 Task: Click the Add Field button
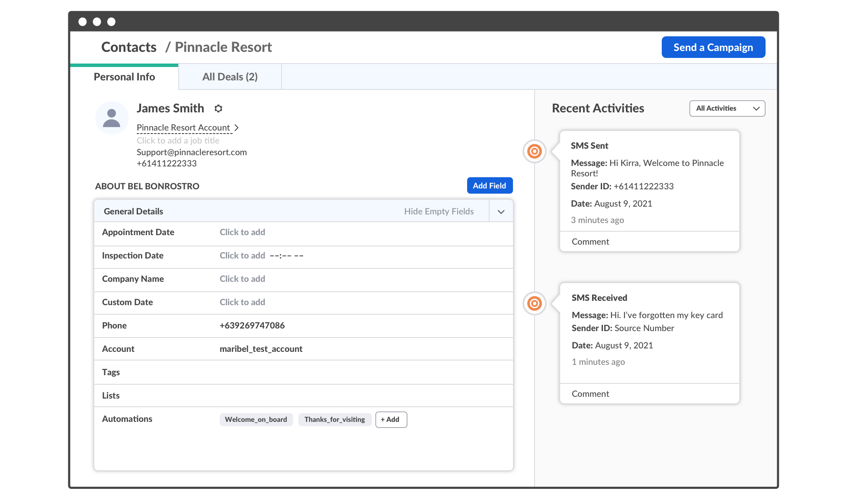coord(489,185)
